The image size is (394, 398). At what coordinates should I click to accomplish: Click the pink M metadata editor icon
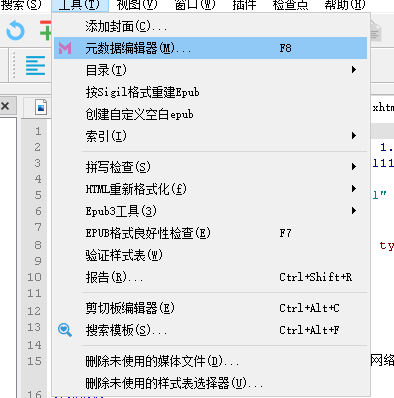pyautogui.click(x=65, y=48)
